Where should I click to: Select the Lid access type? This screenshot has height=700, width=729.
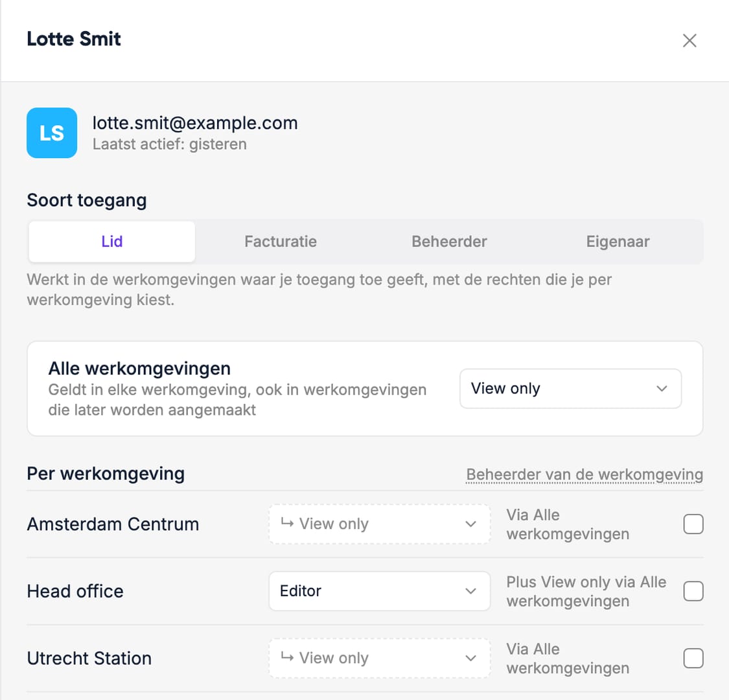click(112, 241)
